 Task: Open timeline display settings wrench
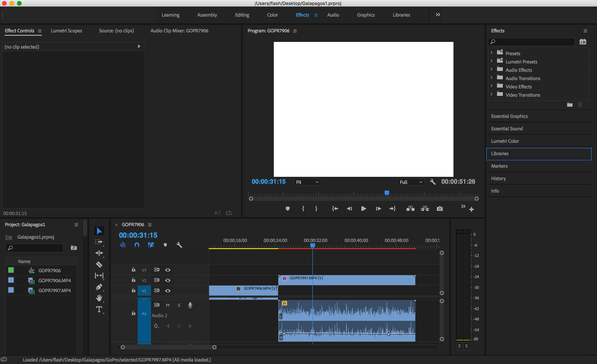pos(179,245)
